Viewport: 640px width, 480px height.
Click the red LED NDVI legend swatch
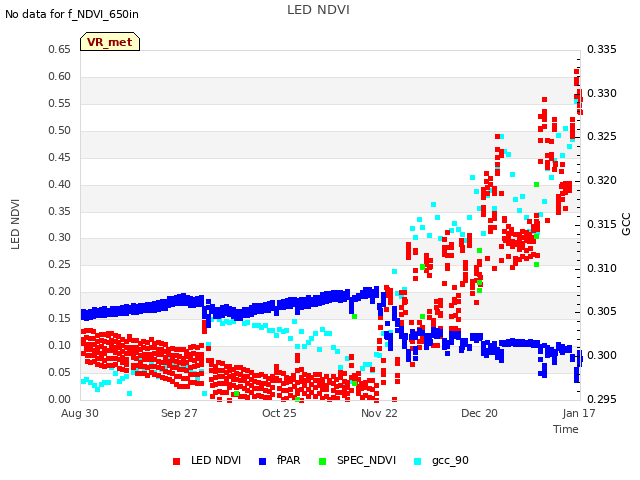click(176, 461)
